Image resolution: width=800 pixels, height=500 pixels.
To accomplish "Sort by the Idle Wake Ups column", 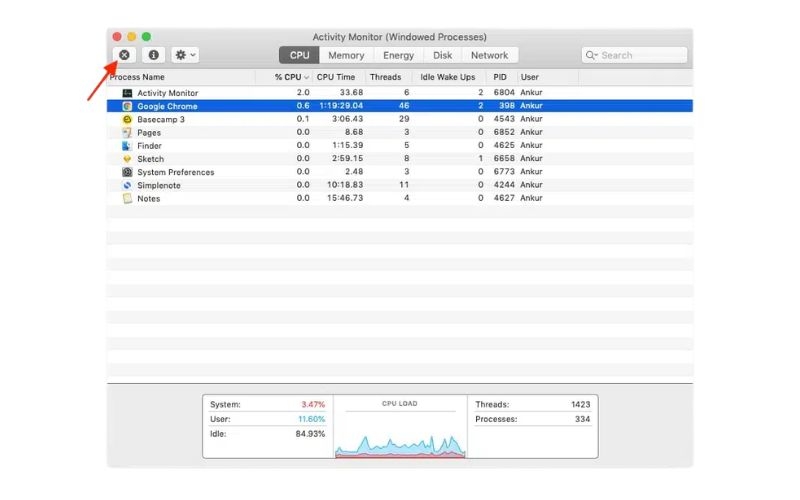I will [447, 77].
